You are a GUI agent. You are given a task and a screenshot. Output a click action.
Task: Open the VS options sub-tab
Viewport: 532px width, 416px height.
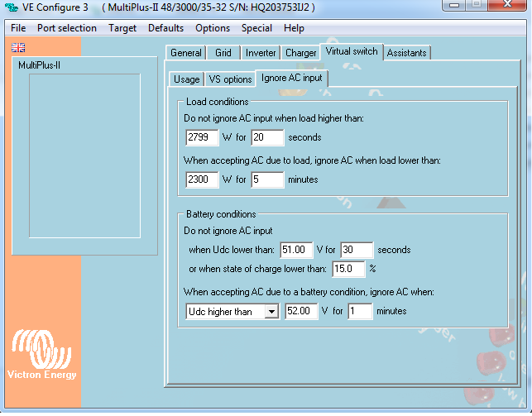tap(230, 79)
